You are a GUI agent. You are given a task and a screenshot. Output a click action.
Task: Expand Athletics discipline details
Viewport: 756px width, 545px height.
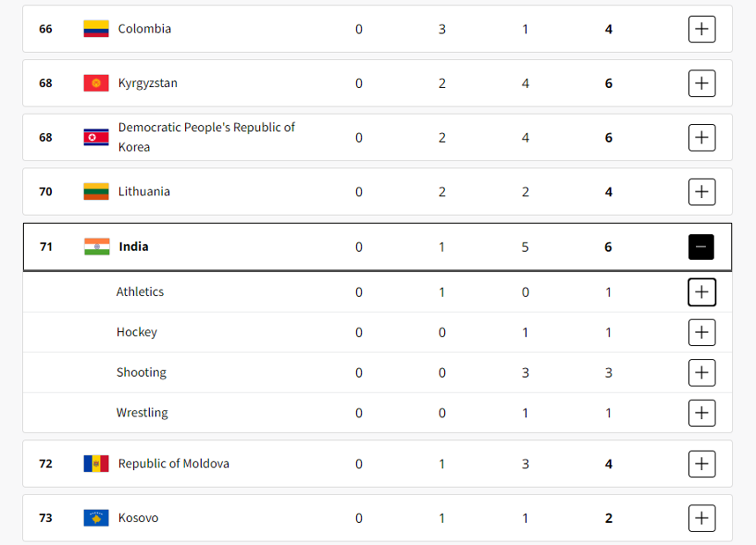pyautogui.click(x=701, y=292)
